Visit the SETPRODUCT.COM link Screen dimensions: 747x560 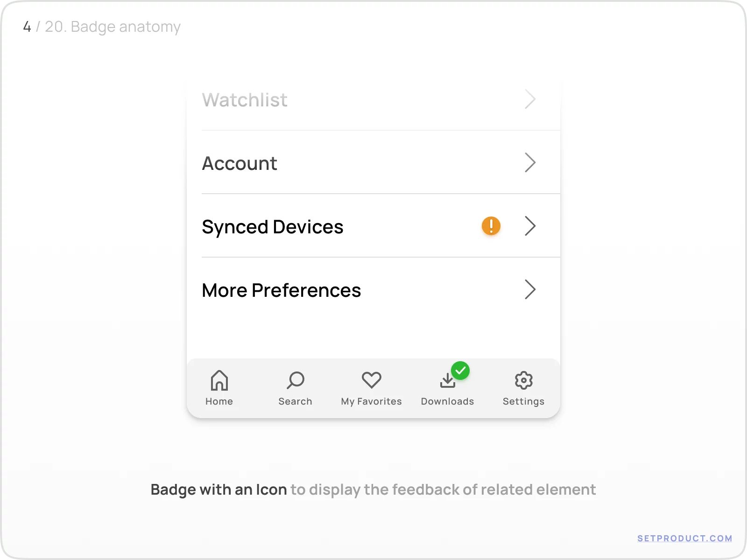(684, 538)
